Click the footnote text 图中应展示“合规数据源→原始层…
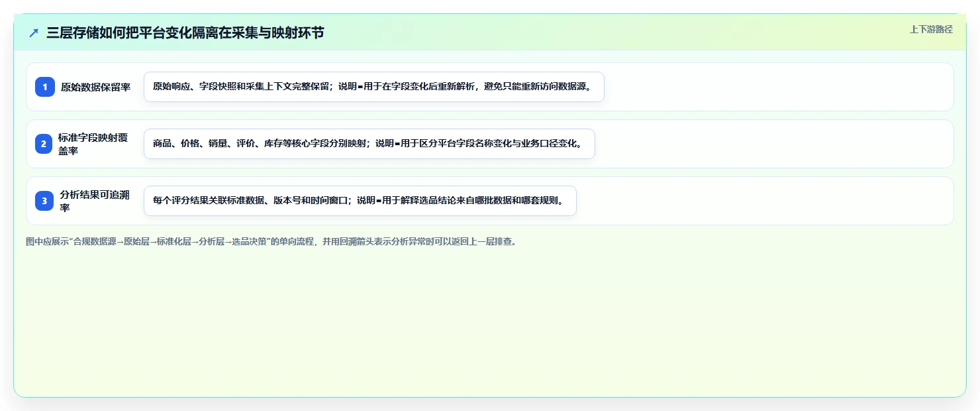 click(x=271, y=241)
